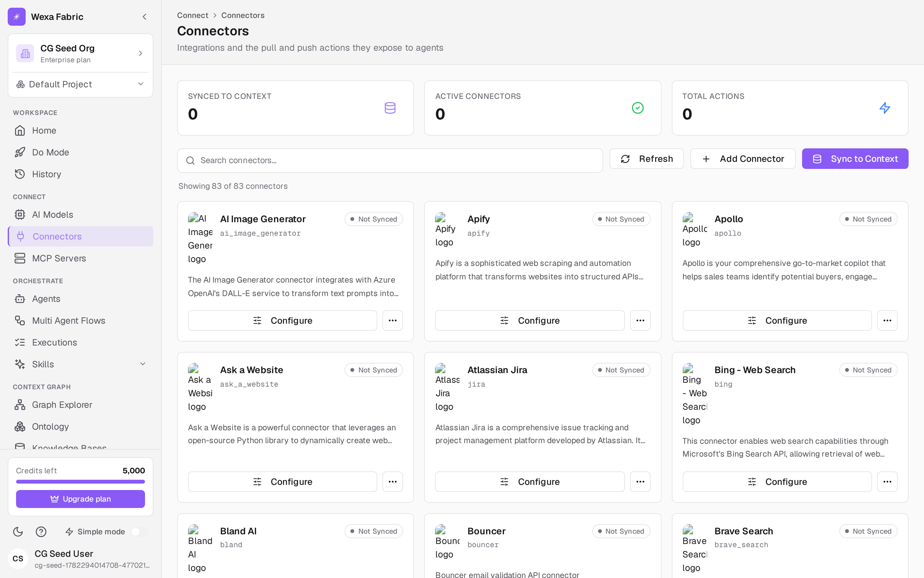Click the plus icon on Add Connector
Image resolution: width=924 pixels, height=578 pixels.
[x=706, y=159]
